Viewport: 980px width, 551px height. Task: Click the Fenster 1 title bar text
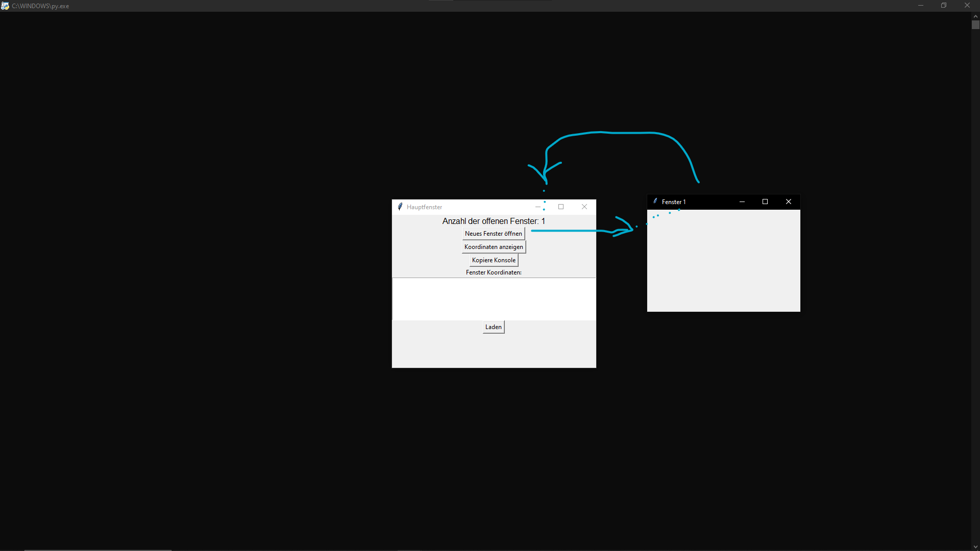[x=673, y=202]
